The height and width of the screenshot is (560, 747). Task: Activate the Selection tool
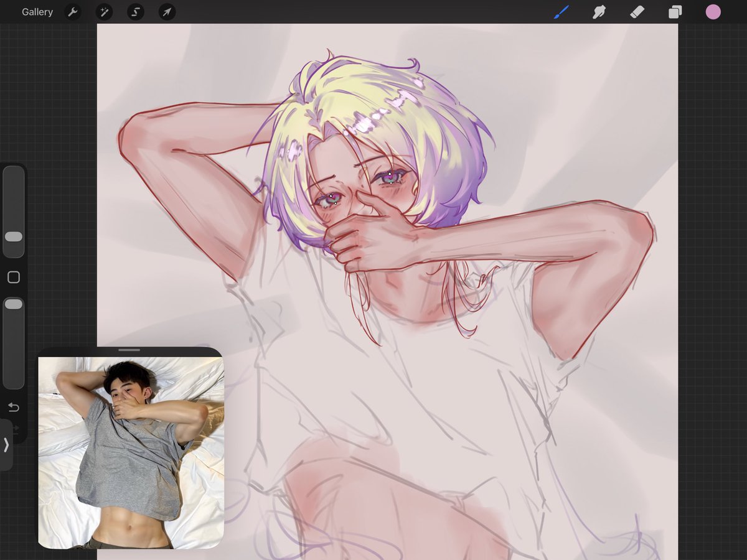pyautogui.click(x=136, y=12)
